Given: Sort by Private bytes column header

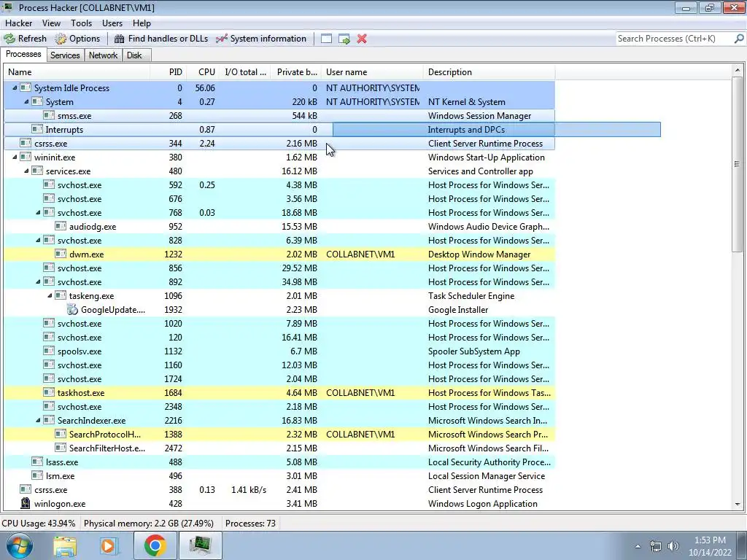Looking at the screenshot, I should tap(296, 72).
